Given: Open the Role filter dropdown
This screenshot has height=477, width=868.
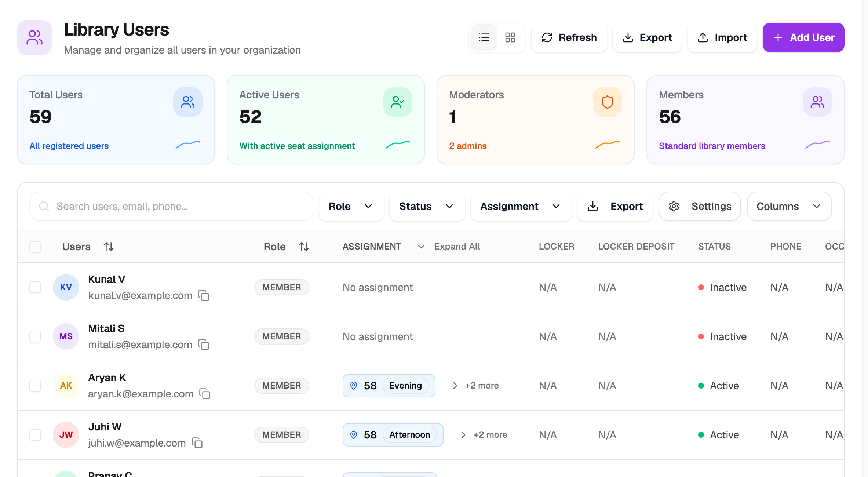Looking at the screenshot, I should pyautogui.click(x=351, y=206).
